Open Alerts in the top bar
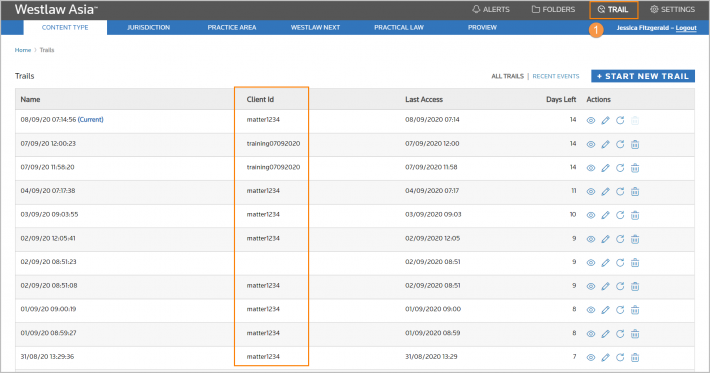This screenshot has height=373, width=710. click(491, 10)
